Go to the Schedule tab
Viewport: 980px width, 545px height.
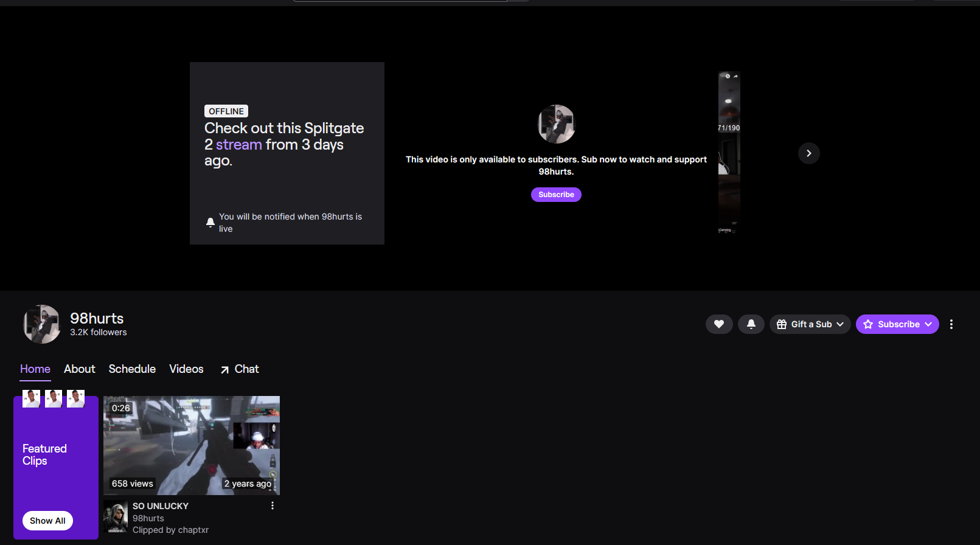click(132, 369)
